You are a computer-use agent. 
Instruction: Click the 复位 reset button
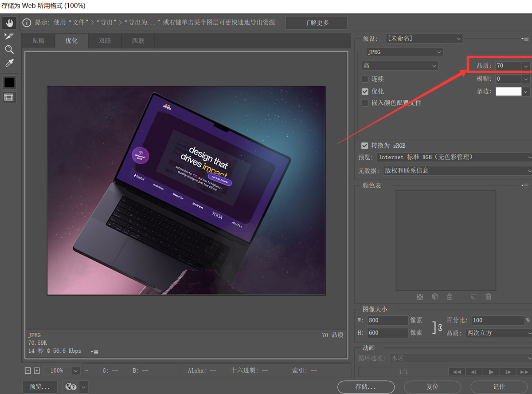[x=432, y=387]
